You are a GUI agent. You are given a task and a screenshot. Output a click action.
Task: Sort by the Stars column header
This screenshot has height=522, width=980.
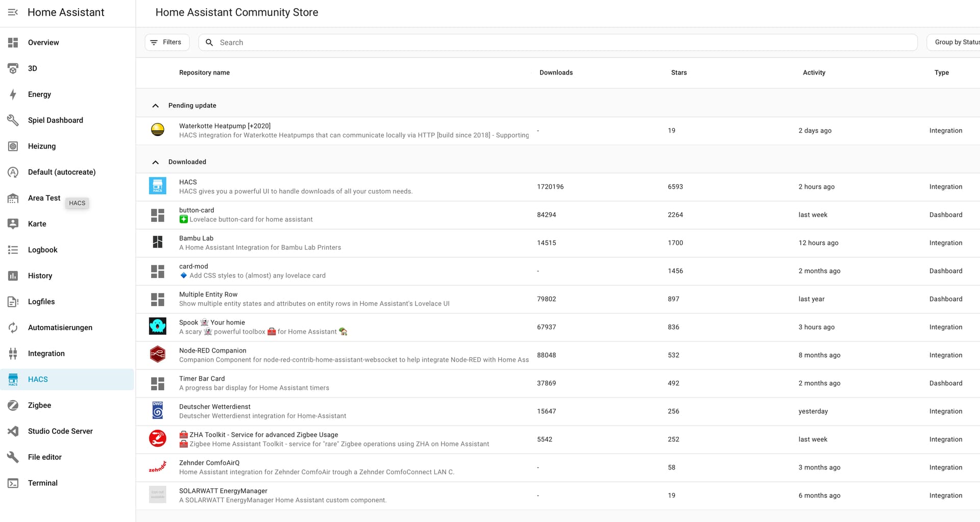(678, 72)
